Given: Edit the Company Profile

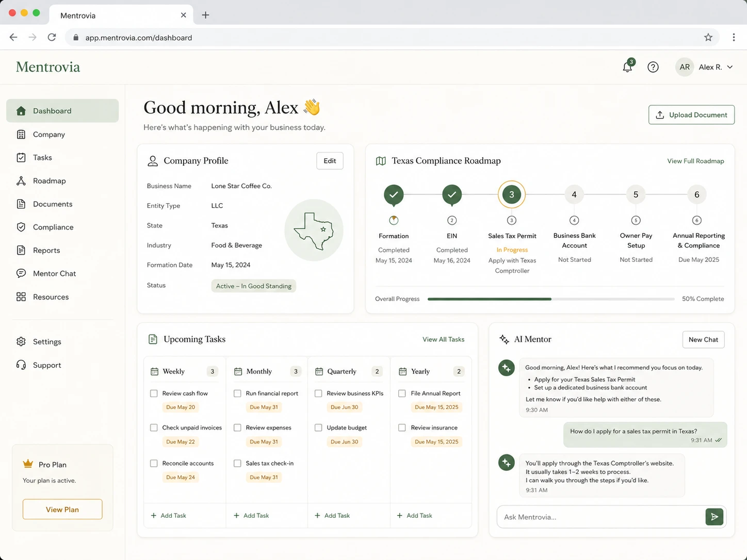Looking at the screenshot, I should click(x=330, y=161).
